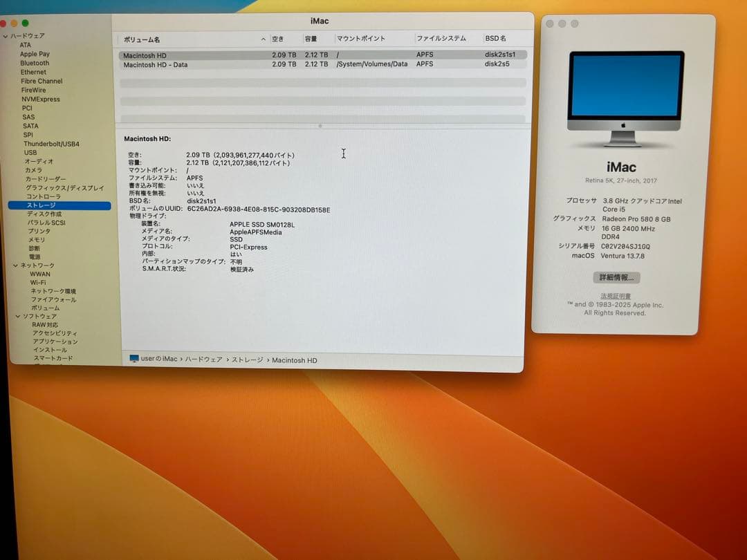The height and width of the screenshot is (560, 747).
Task: Open the NVMExpress hardware entry
Action: click(x=41, y=99)
